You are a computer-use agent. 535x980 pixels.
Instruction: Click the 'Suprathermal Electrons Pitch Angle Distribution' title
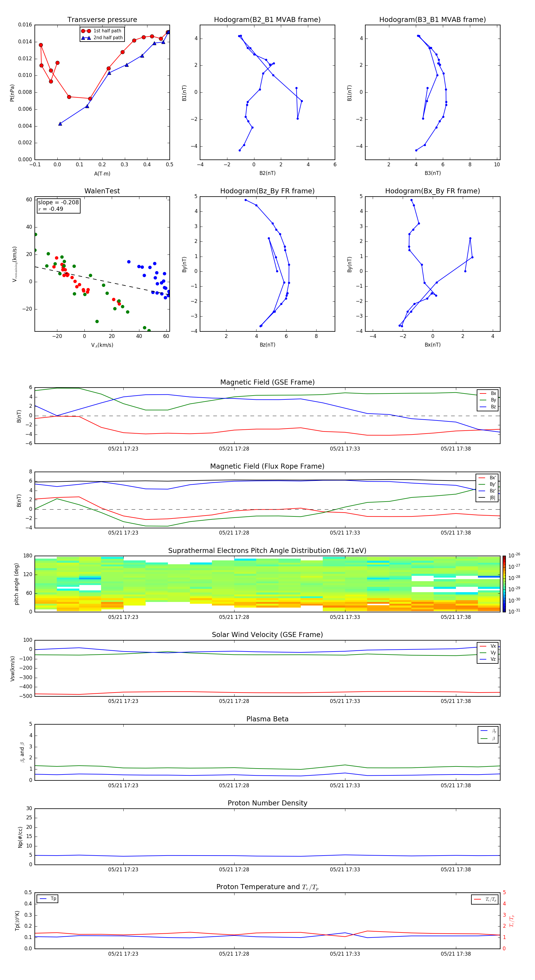click(267, 551)
